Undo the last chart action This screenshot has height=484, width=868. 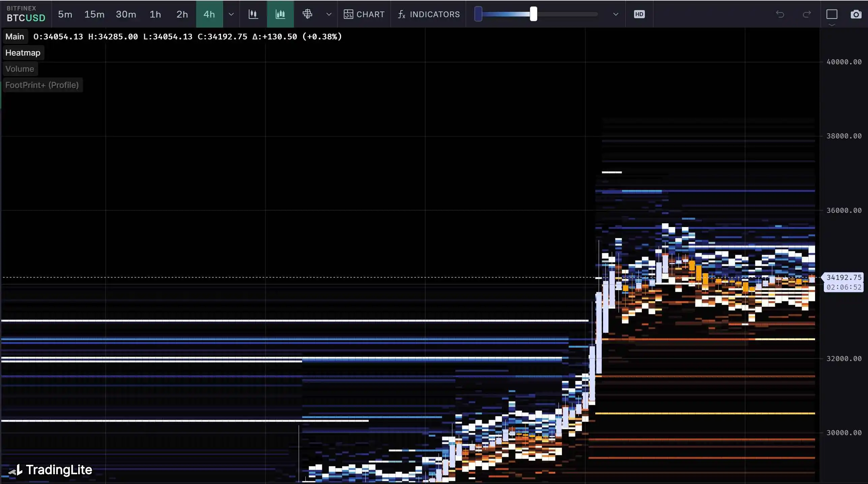(780, 14)
